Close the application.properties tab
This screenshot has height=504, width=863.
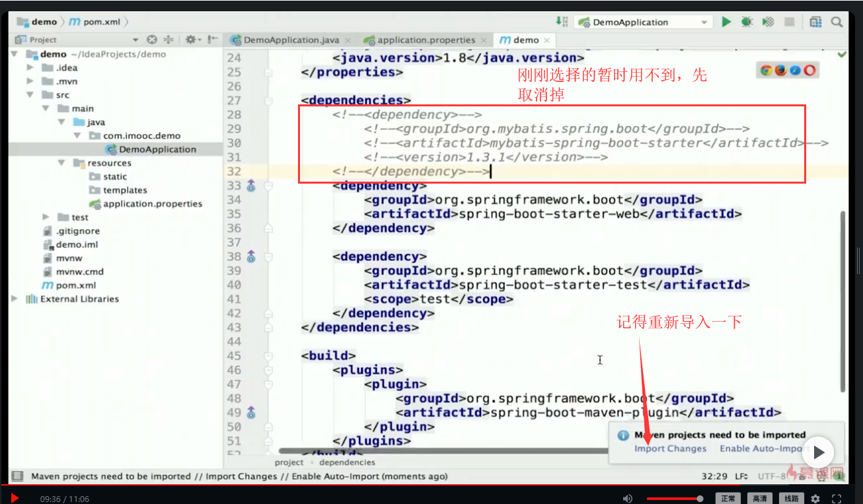pyautogui.click(x=483, y=40)
